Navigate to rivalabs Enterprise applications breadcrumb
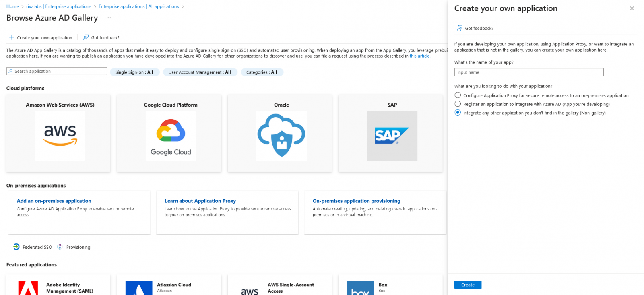 [x=59, y=6]
